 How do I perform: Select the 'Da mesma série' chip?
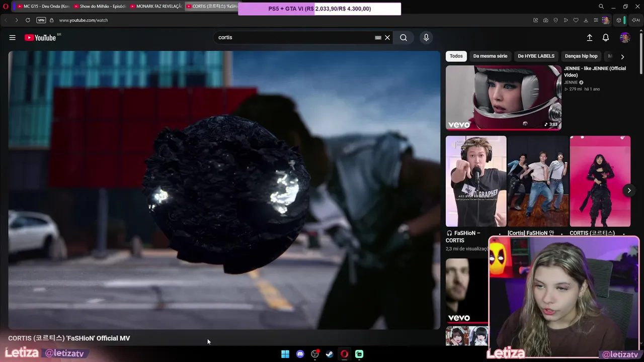tap(490, 56)
